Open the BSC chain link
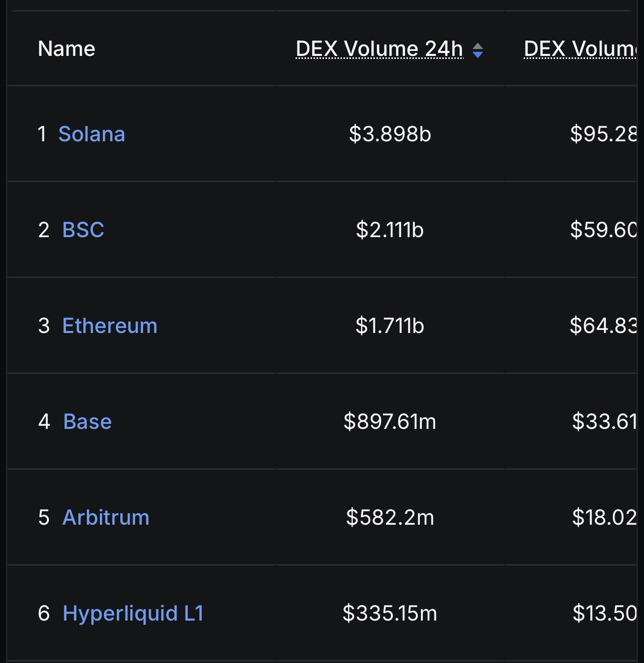Screen dimensions: 644x663 83,230
